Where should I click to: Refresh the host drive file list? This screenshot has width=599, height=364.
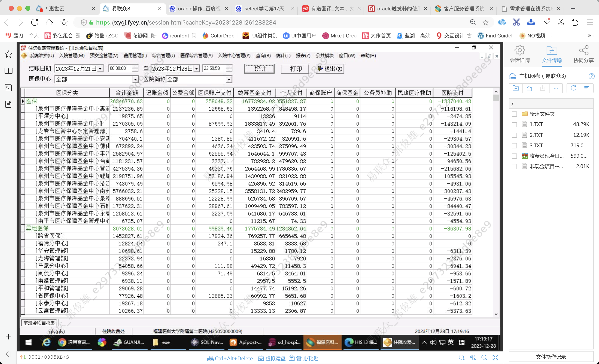pyautogui.click(x=573, y=88)
